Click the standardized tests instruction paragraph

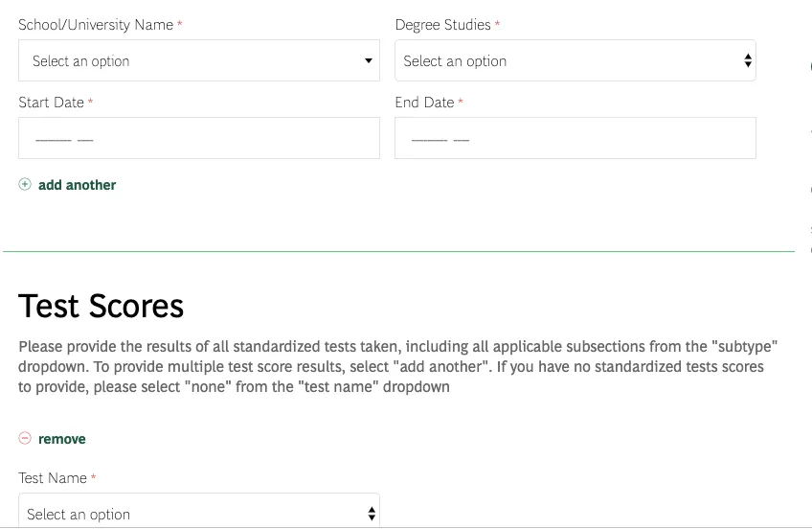tap(397, 366)
